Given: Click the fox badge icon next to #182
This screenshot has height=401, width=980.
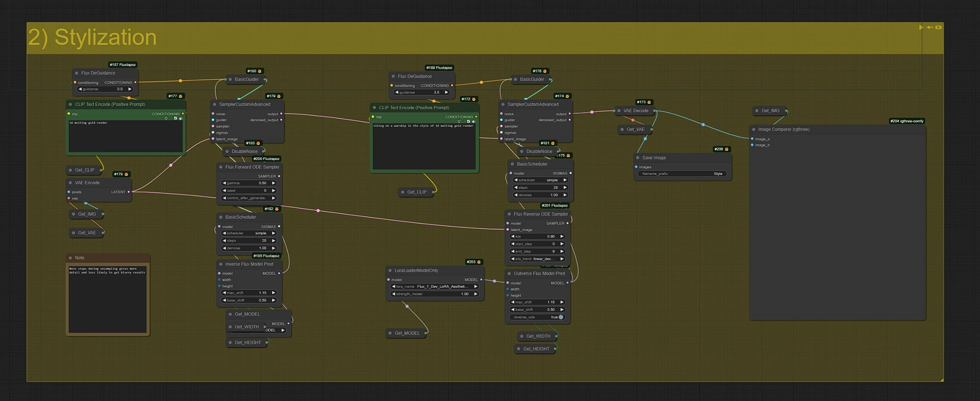Looking at the screenshot, I should (277, 209).
